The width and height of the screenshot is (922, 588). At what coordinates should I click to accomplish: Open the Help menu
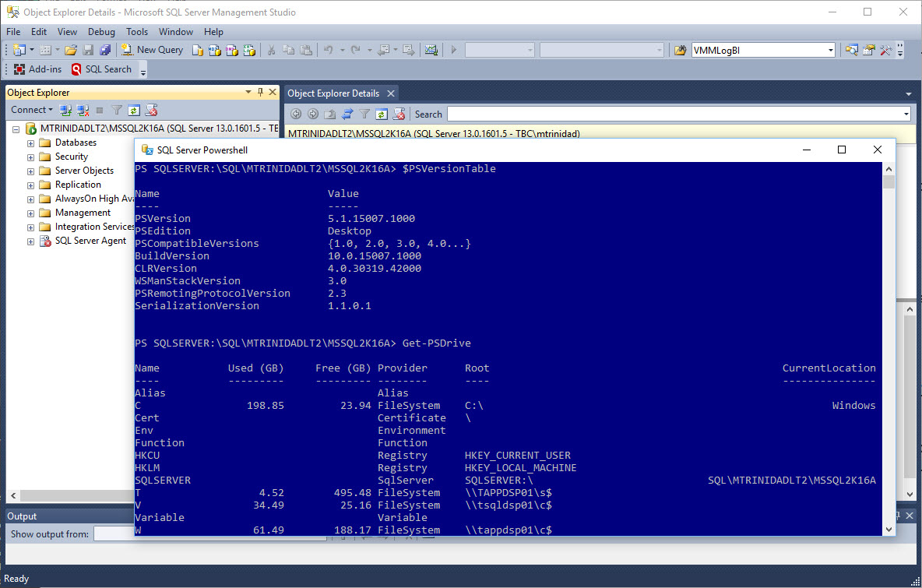213,32
